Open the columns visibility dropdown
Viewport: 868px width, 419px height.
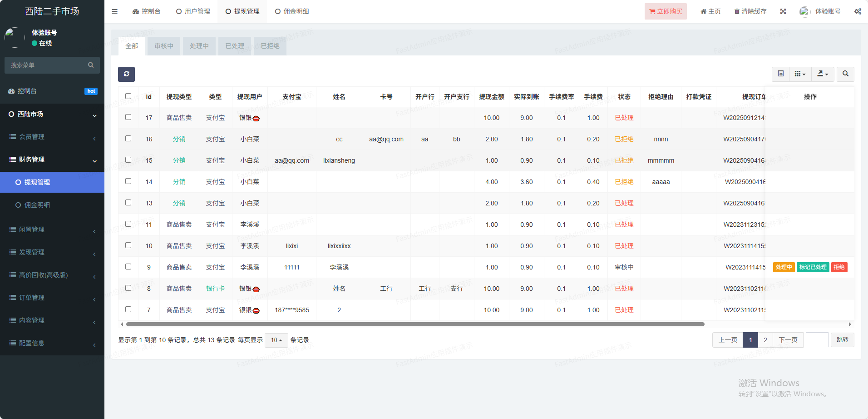(800, 74)
